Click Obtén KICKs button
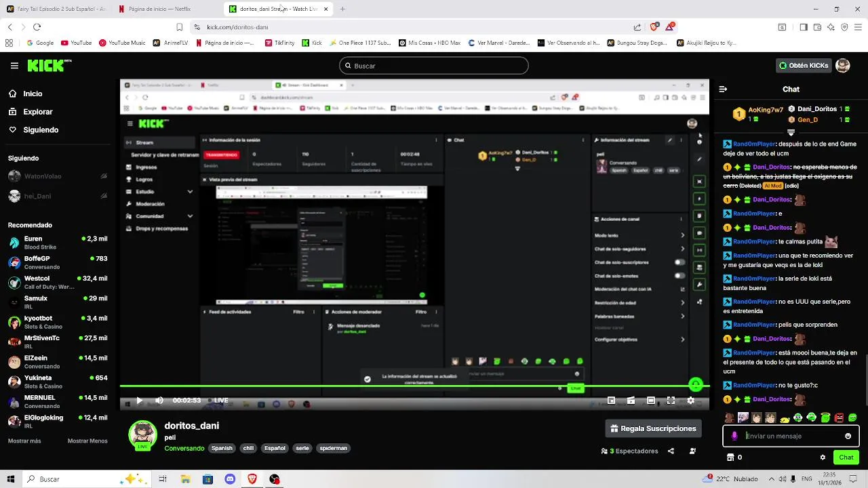Screen dimensions: 868x488 [804, 66]
